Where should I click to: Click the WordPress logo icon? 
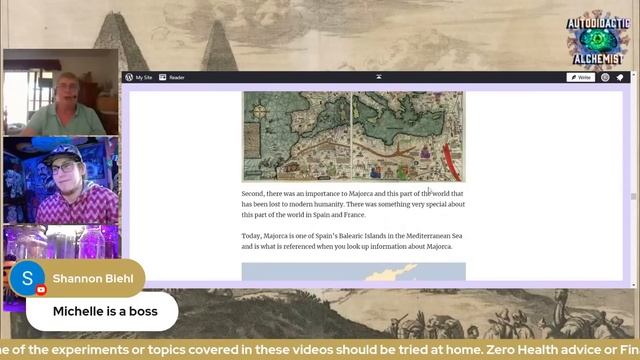click(x=129, y=77)
